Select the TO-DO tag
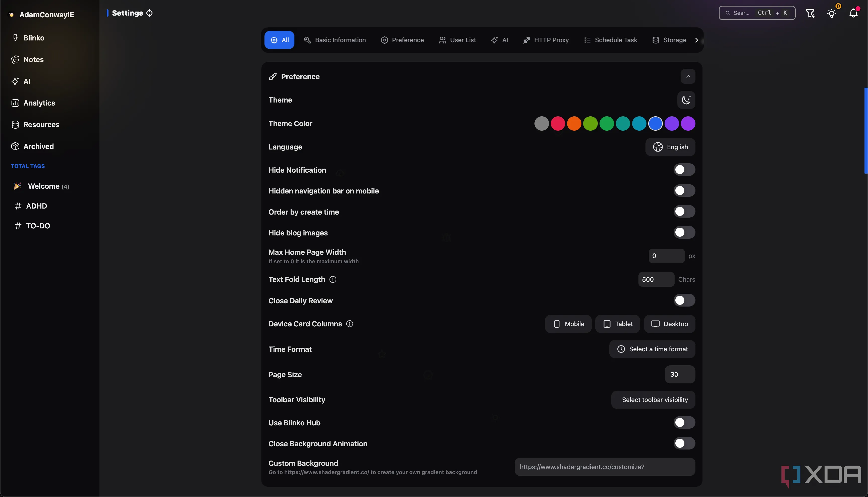Viewport: 868px width, 497px height. pyautogui.click(x=33, y=226)
